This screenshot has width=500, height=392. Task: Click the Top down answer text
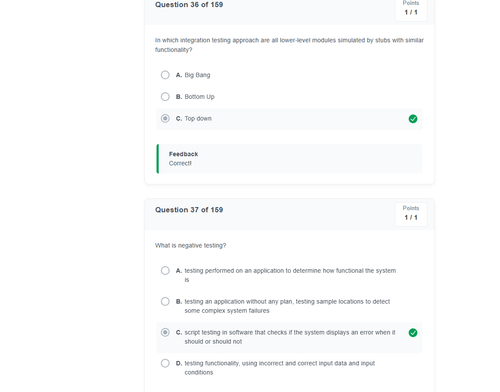click(x=198, y=119)
